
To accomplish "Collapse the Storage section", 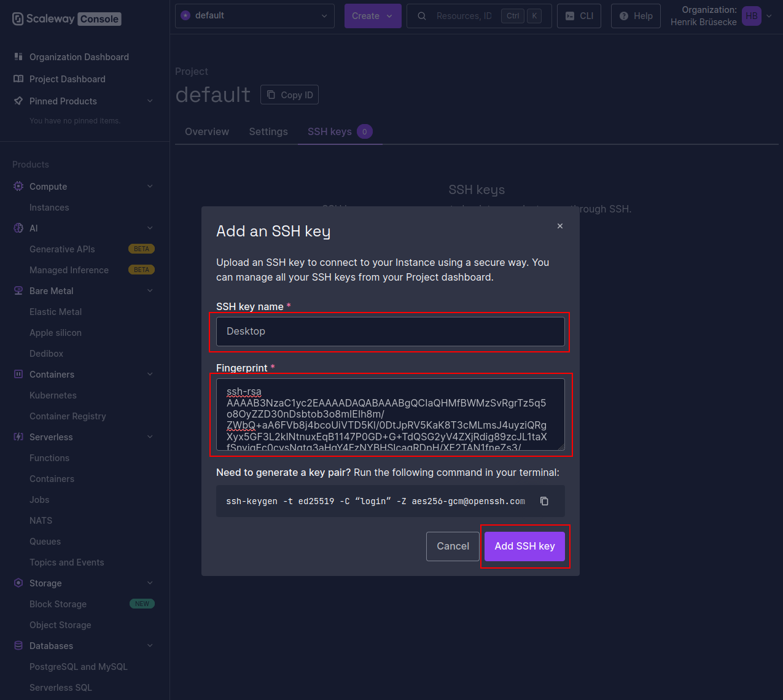I will 150,583.
